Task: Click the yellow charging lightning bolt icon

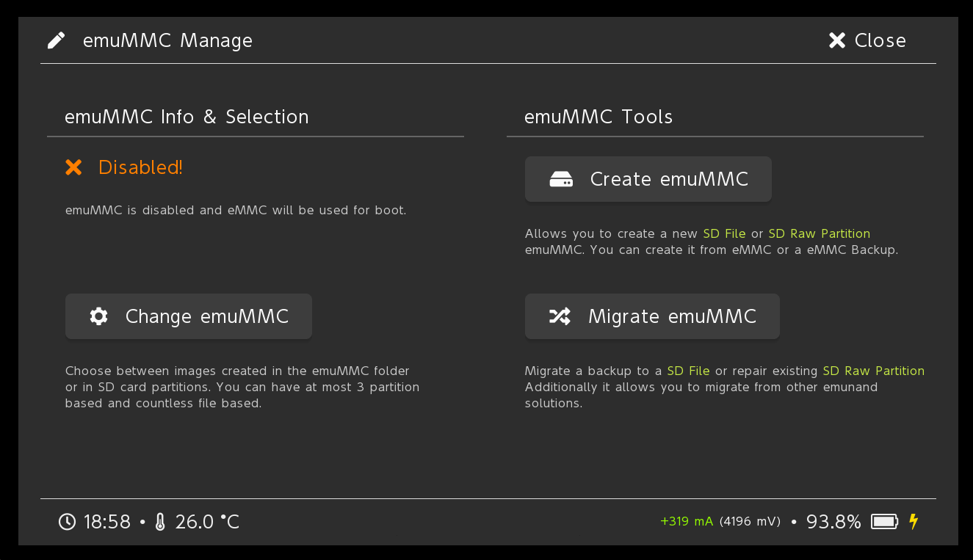Action: [914, 522]
